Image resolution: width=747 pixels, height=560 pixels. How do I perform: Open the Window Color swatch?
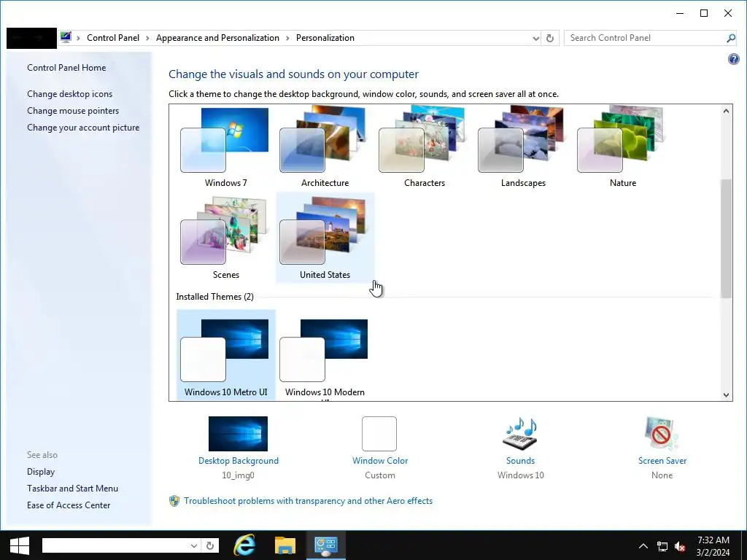pyautogui.click(x=379, y=434)
